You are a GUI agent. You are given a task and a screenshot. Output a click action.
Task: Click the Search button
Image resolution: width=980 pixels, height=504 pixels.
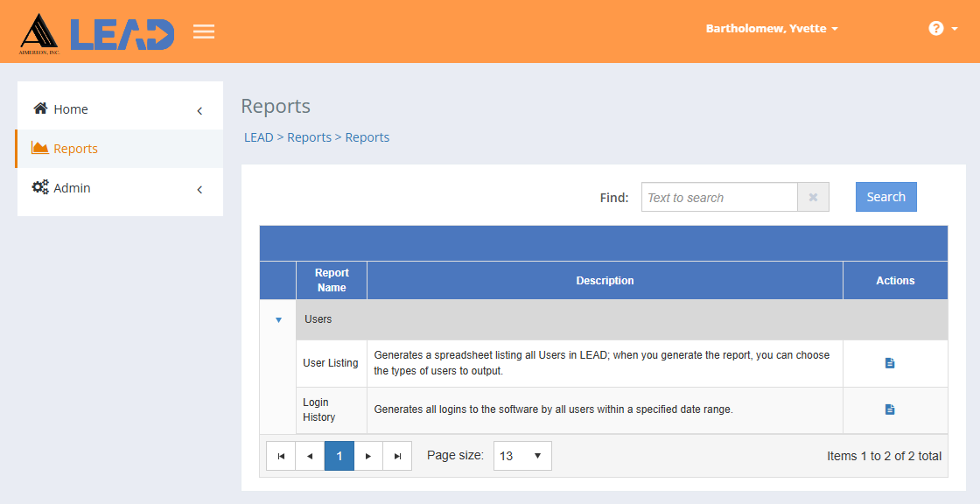coord(885,197)
